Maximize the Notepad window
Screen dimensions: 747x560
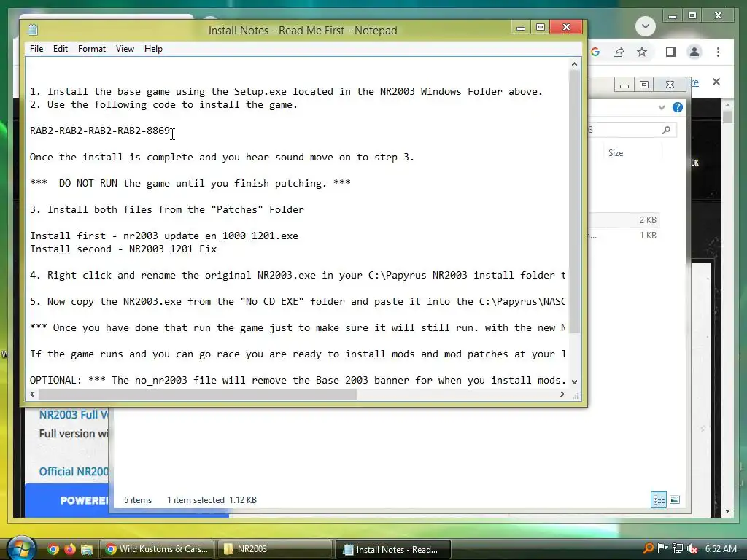click(x=541, y=27)
